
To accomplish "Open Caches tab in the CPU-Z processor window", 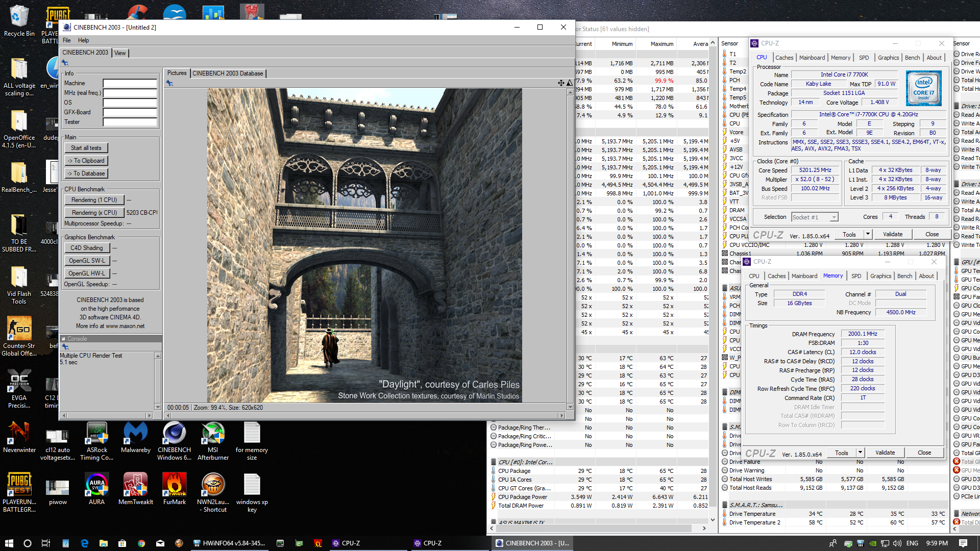I will pos(784,58).
